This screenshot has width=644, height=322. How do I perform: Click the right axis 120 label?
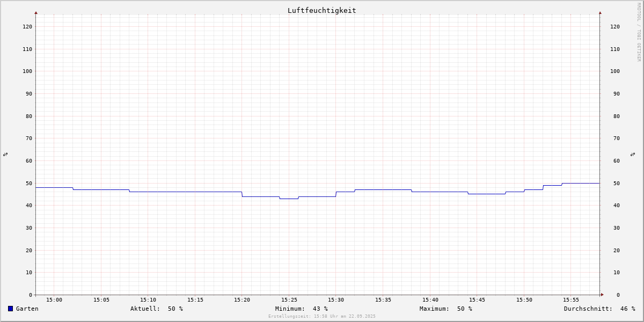615,26
